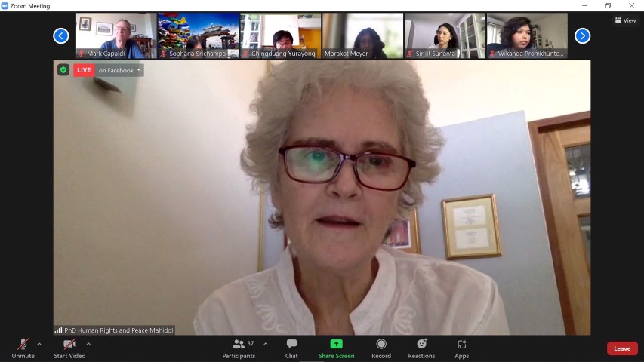The height and width of the screenshot is (362, 644).
Task: Select Mark Capaldi's video thumbnail
Action: (x=116, y=35)
